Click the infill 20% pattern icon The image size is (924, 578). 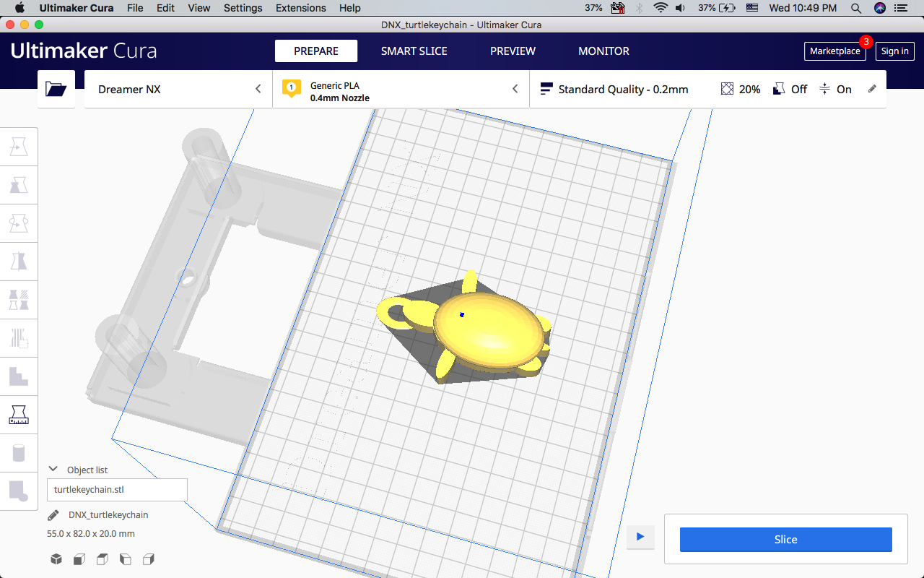tap(727, 89)
